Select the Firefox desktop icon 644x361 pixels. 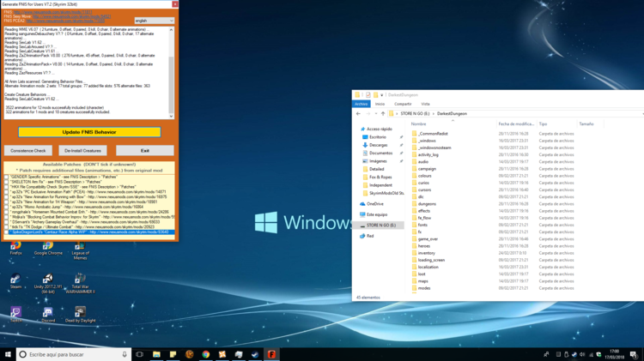pyautogui.click(x=15, y=248)
